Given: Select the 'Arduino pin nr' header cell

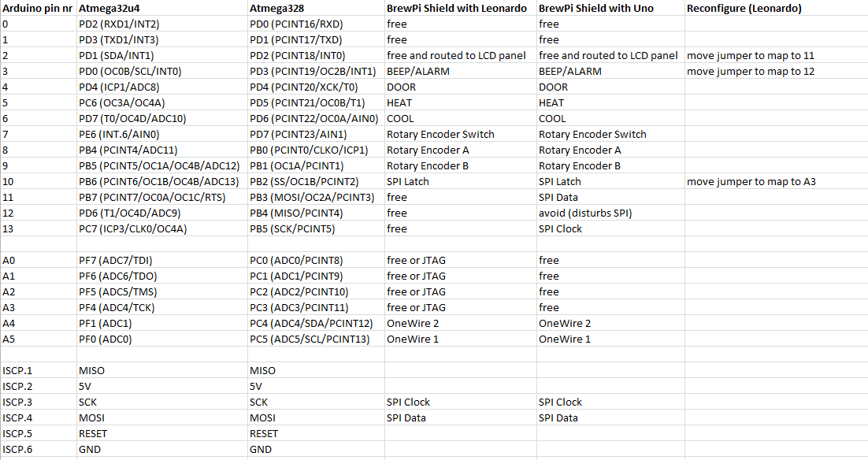Looking at the screenshot, I should [x=38, y=9].
